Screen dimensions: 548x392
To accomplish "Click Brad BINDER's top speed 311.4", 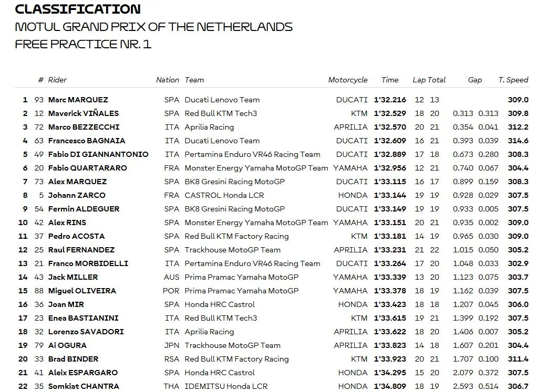I will point(518,359).
